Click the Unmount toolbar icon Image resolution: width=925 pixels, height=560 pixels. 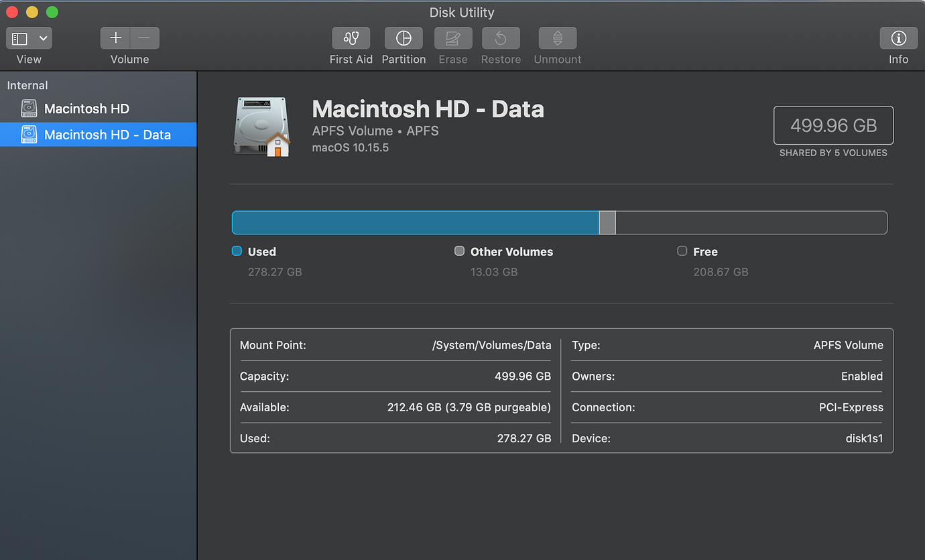558,38
